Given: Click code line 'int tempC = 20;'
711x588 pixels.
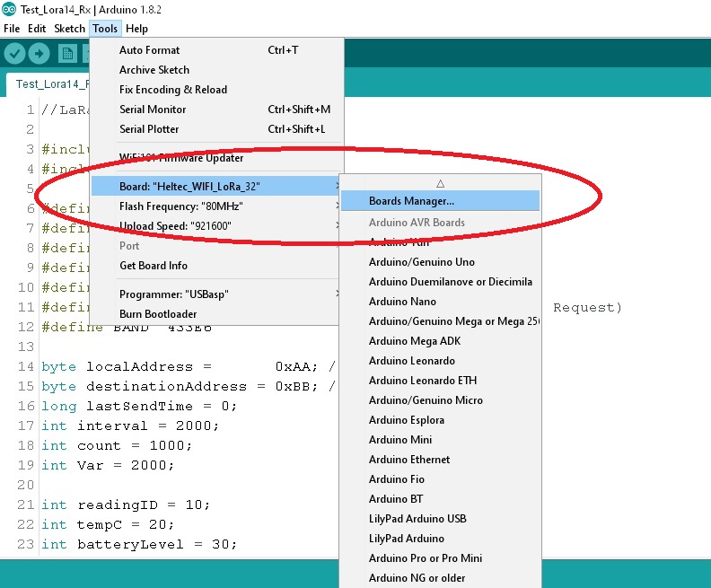Looking at the screenshot, I should [108, 524].
